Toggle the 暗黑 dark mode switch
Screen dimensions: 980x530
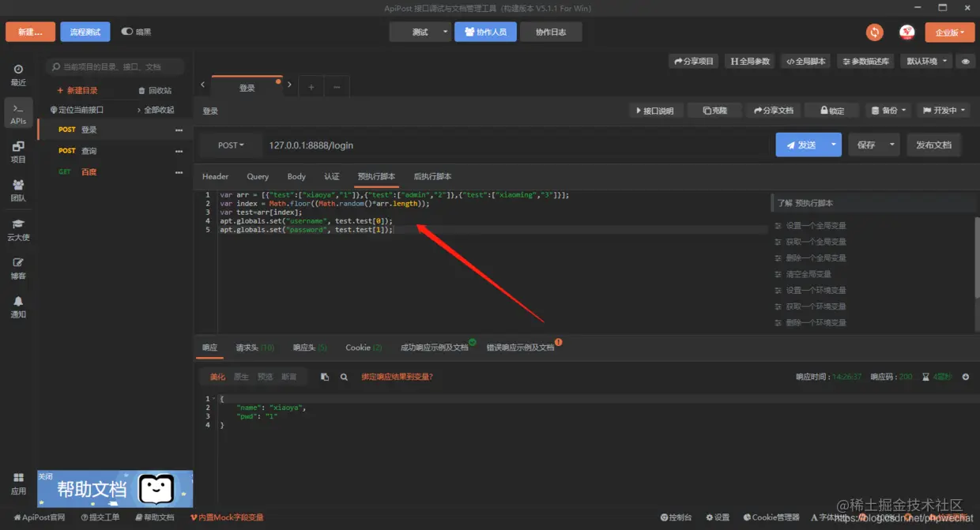coord(127,32)
